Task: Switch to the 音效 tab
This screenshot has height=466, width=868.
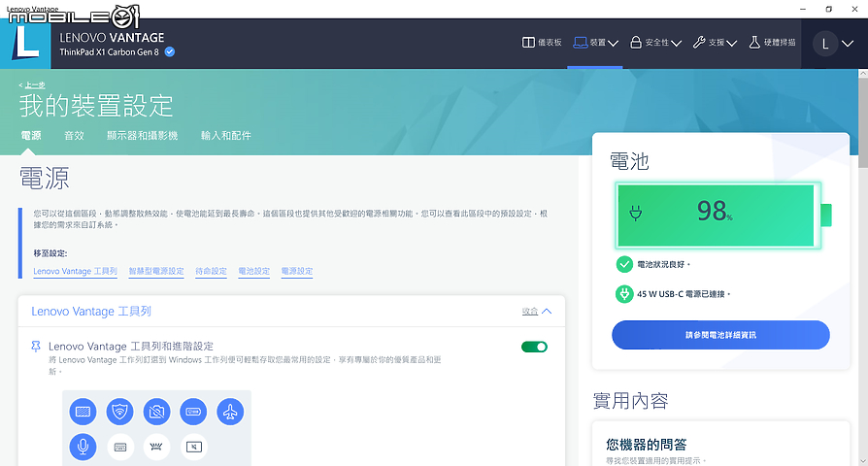Action: [74, 136]
